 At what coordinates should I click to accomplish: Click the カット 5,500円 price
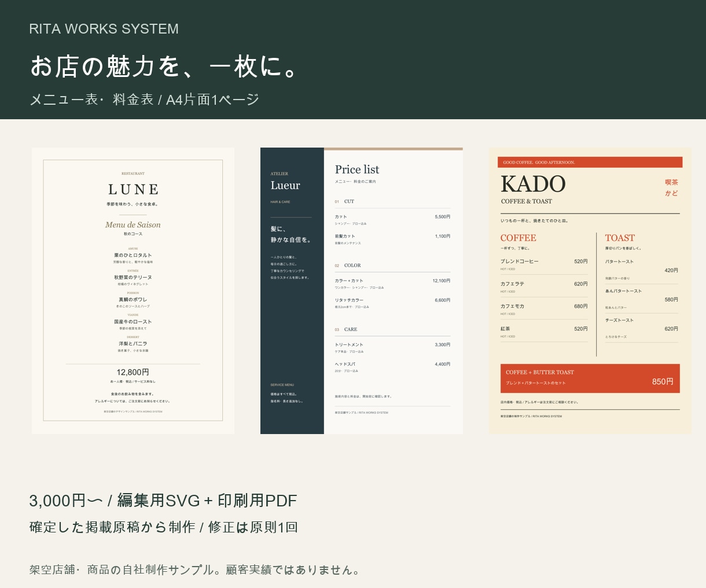point(443,217)
